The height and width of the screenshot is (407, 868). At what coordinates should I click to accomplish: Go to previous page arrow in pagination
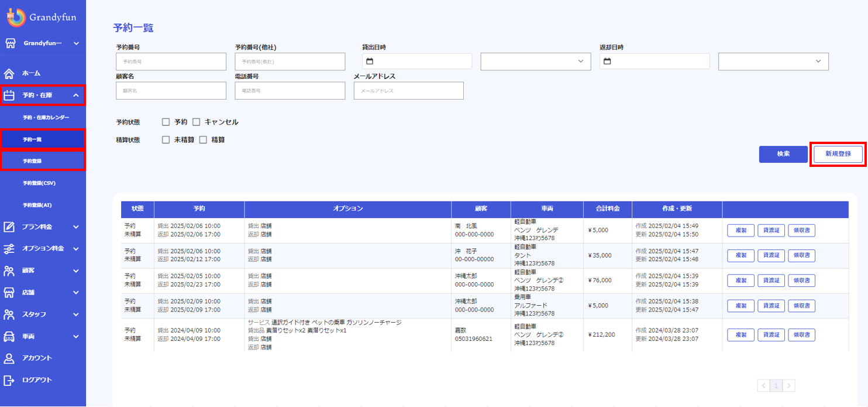(x=763, y=385)
